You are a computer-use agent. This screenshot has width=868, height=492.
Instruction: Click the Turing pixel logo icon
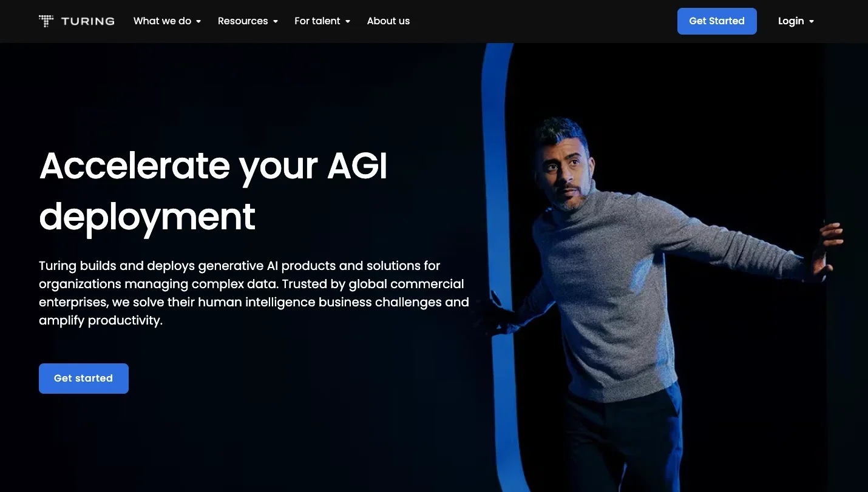(46, 21)
